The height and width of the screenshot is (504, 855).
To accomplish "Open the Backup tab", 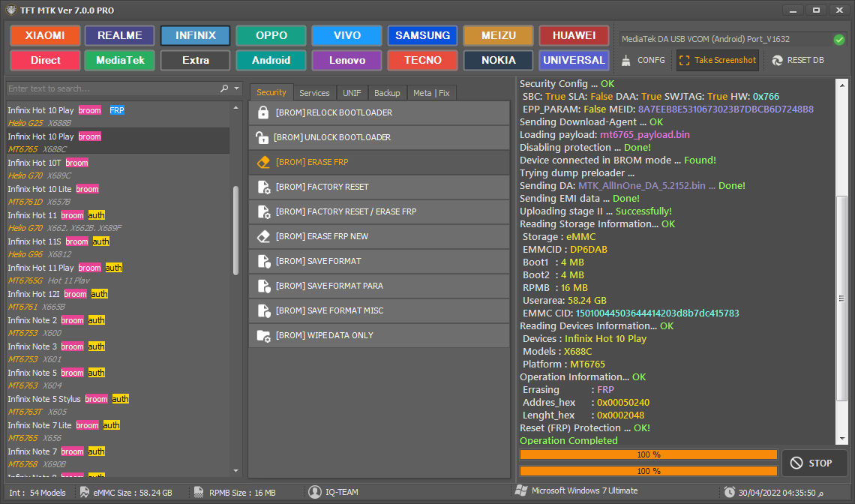I will click(x=387, y=93).
